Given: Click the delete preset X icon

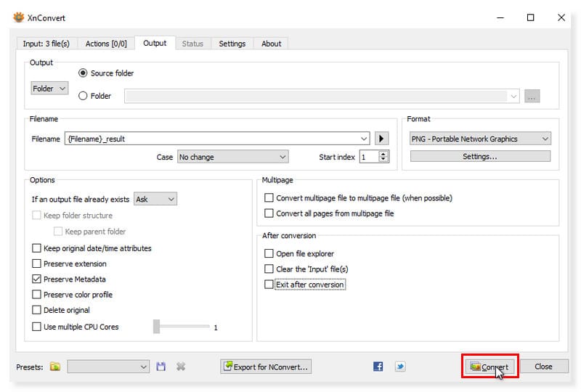Looking at the screenshot, I should point(180,367).
